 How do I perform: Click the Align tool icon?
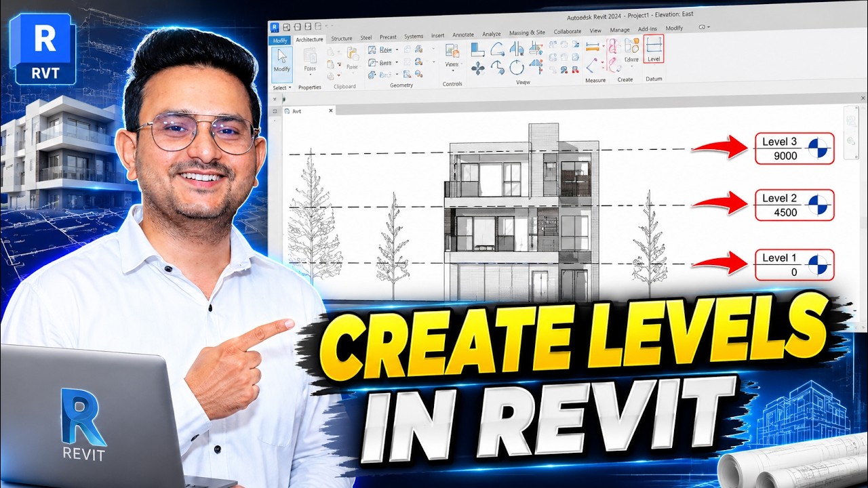coord(478,49)
